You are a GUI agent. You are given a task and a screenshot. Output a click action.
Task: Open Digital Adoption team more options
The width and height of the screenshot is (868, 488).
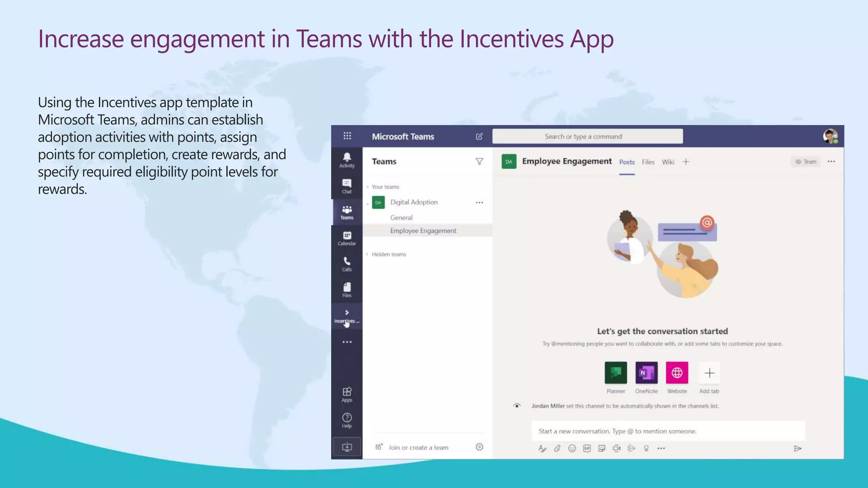[x=479, y=202]
